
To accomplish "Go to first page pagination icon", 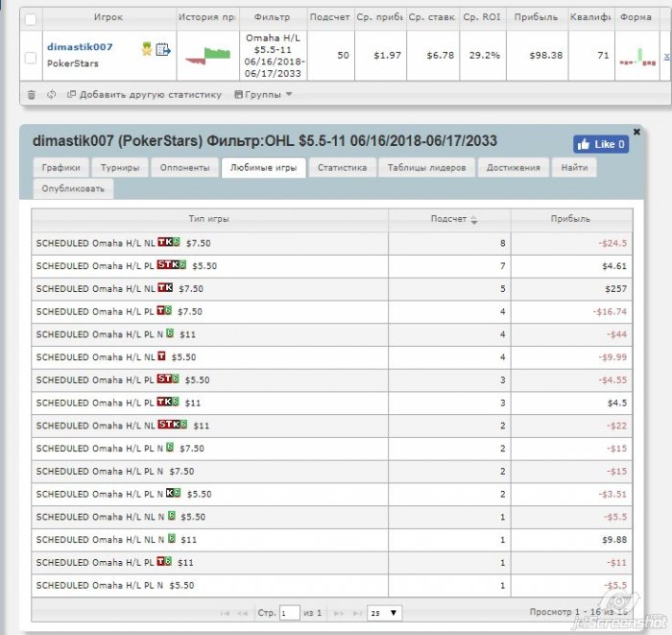I will 225,613.
